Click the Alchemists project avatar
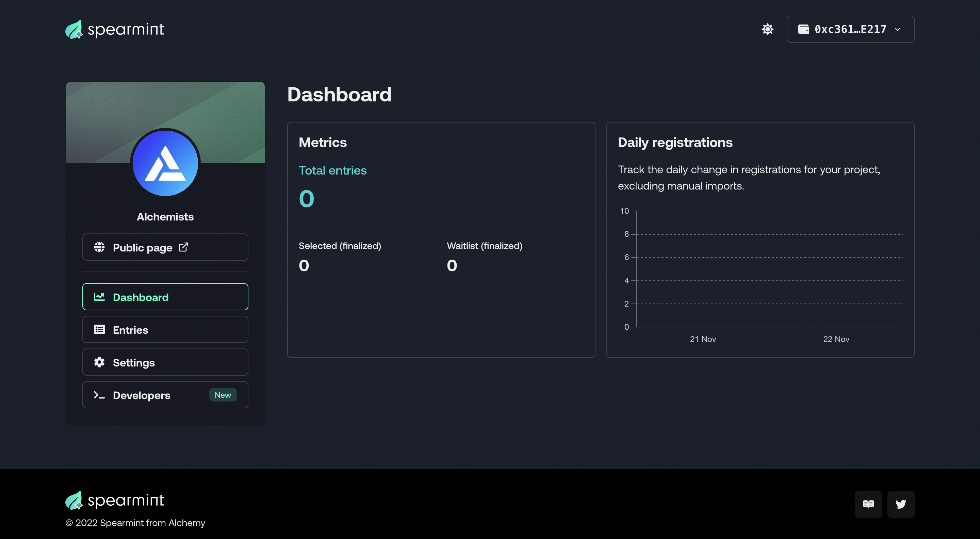The image size is (980, 539). 165,163
